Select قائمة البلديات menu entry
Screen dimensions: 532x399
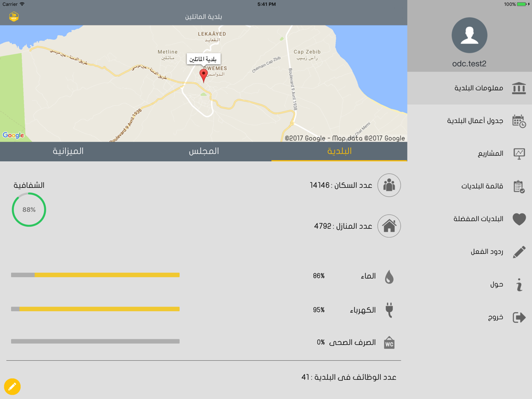[x=470, y=186]
